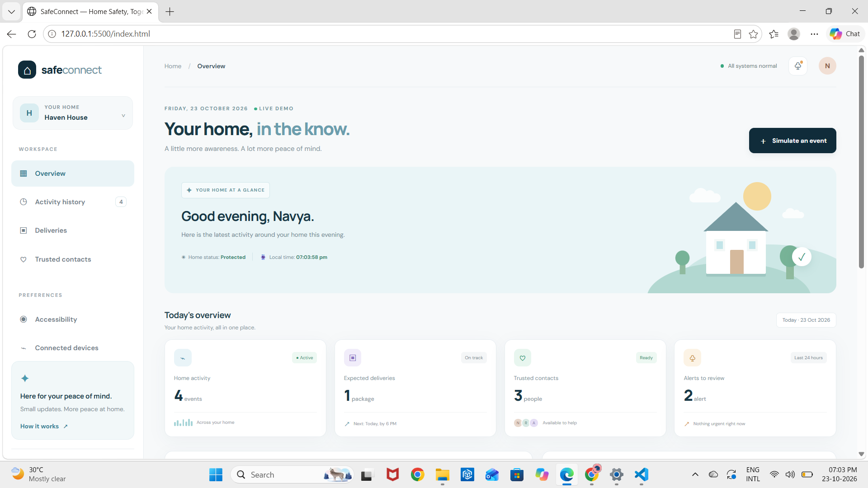Open Deliveries in the sidebar
Image resolution: width=868 pixels, height=488 pixels.
tap(73, 230)
